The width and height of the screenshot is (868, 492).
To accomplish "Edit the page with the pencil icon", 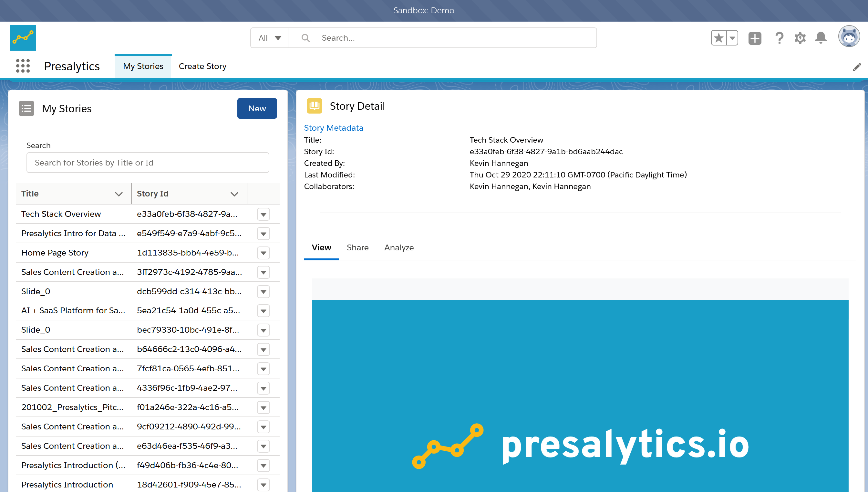I will [x=858, y=66].
